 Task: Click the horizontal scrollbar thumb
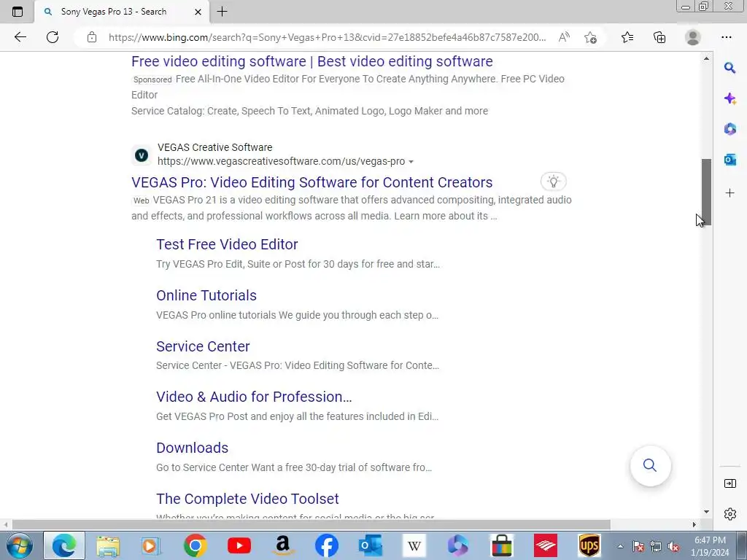click(311, 524)
